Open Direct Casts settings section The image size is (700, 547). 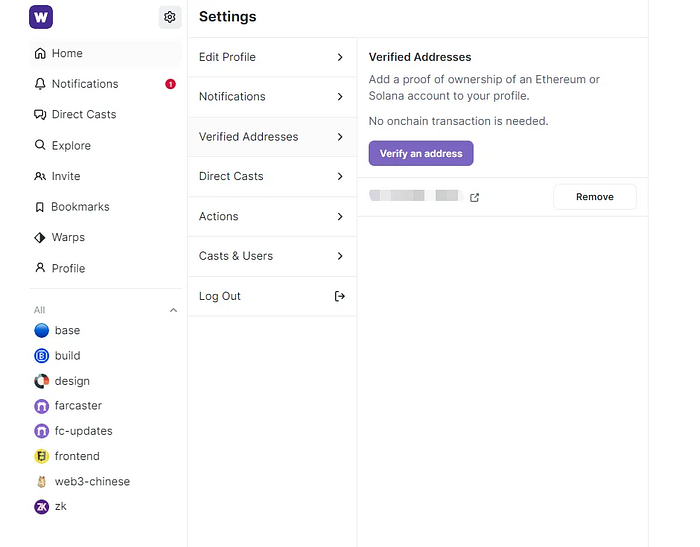click(x=272, y=176)
